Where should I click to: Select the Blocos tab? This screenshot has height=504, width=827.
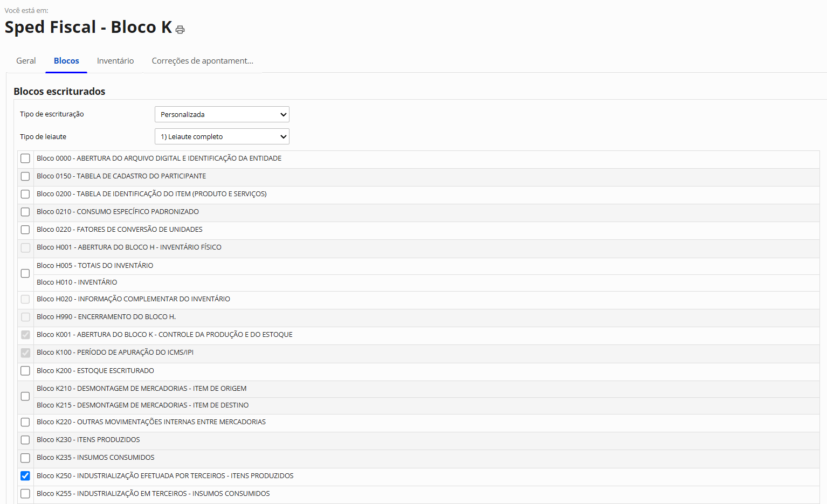66,61
